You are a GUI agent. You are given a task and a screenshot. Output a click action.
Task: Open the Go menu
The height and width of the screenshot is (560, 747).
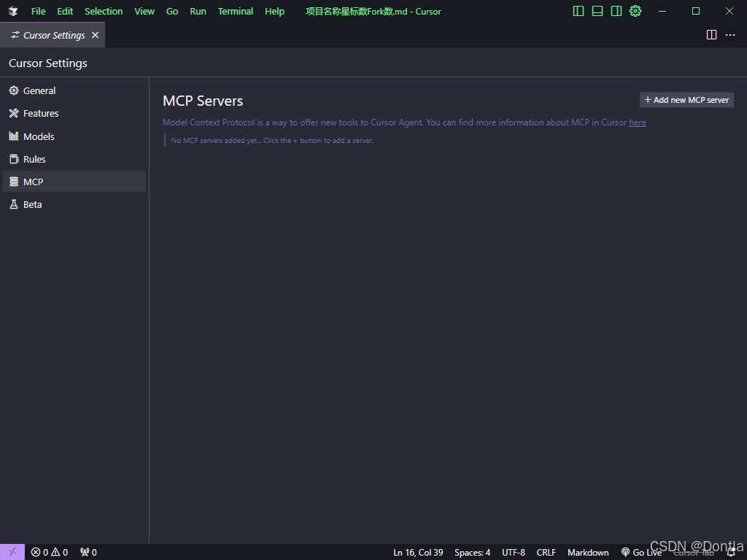coord(172,11)
